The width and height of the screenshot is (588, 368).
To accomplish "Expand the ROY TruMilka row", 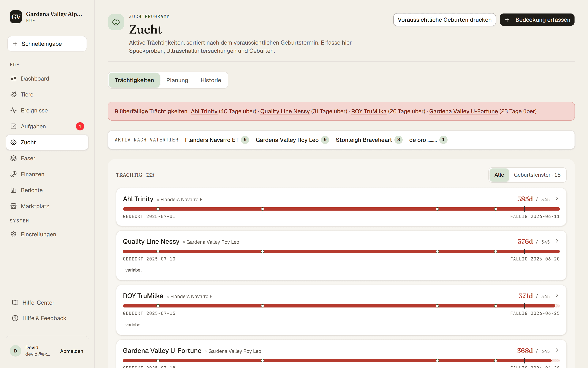I will 557,295.
